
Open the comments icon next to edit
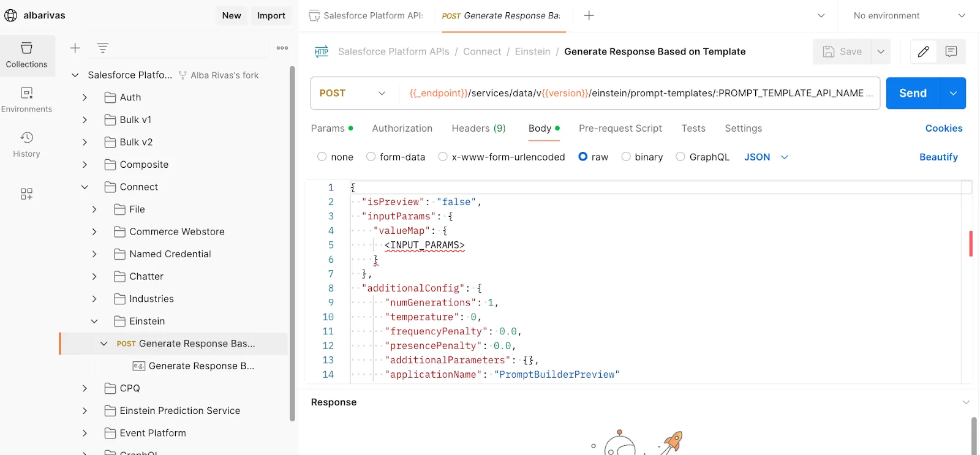click(951, 52)
